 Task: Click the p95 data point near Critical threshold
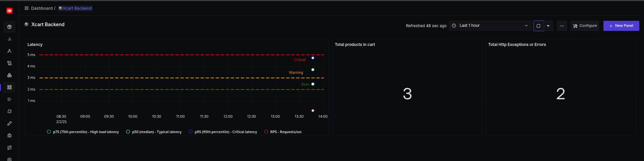pos(313,58)
